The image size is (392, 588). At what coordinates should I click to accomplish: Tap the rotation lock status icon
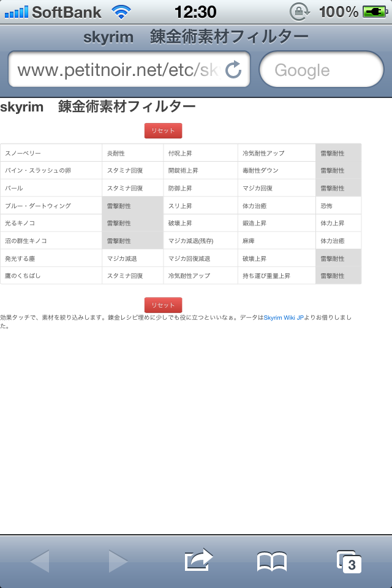300,12
